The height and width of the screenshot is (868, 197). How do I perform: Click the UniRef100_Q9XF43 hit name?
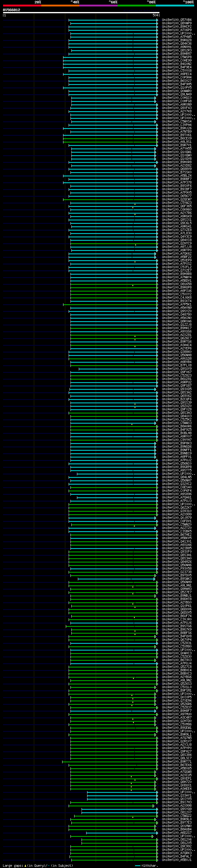177,108
